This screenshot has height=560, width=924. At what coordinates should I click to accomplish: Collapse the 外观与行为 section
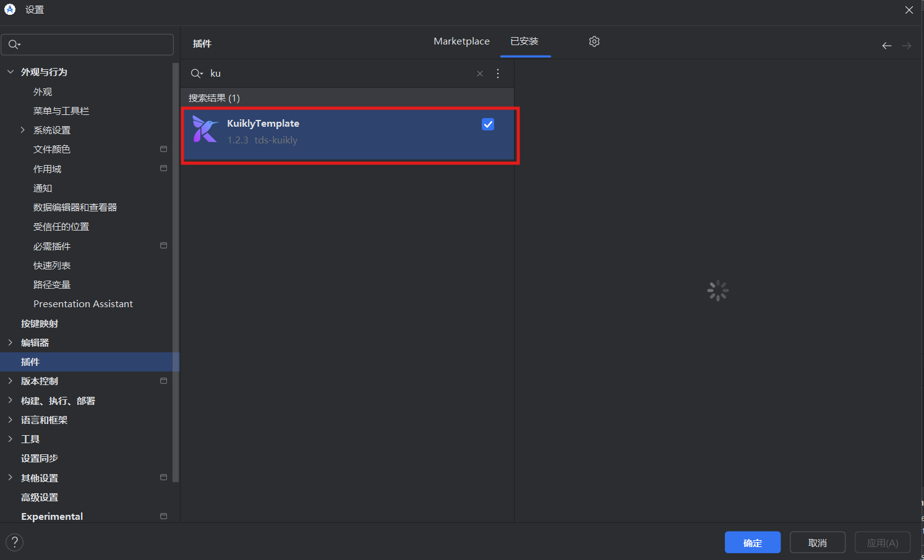point(11,72)
